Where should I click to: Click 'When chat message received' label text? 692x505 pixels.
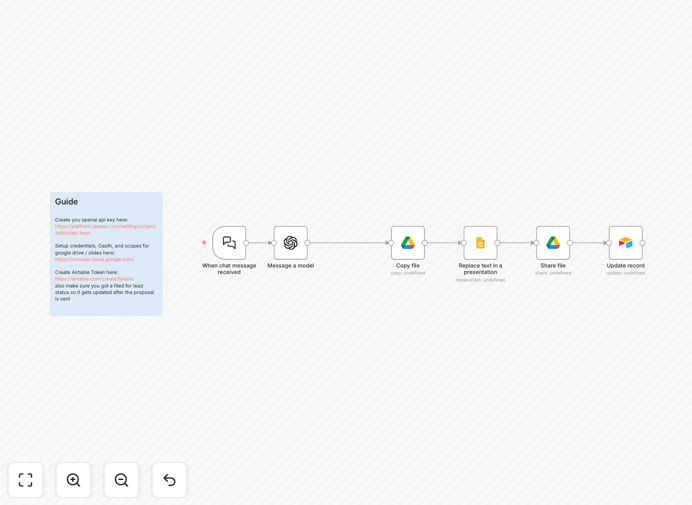pos(229,269)
